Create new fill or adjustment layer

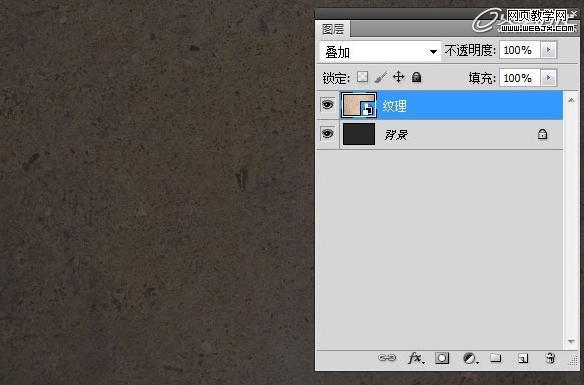coord(470,358)
